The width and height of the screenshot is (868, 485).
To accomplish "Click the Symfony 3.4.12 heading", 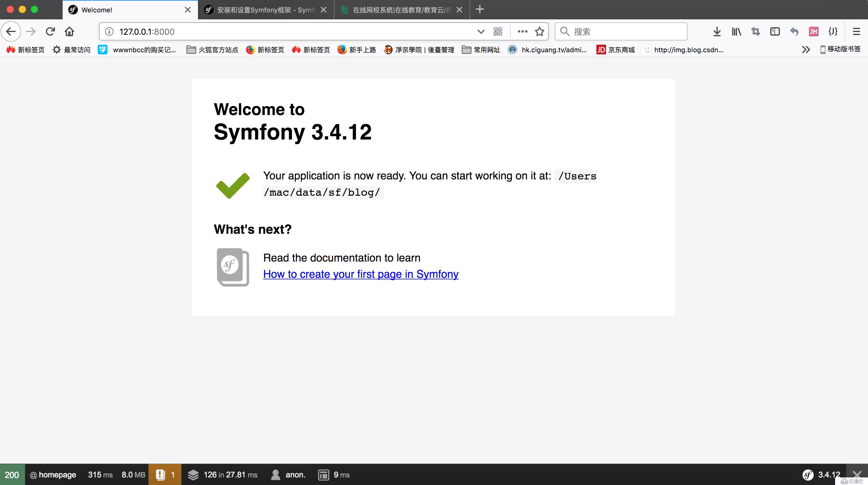I will coord(292,132).
